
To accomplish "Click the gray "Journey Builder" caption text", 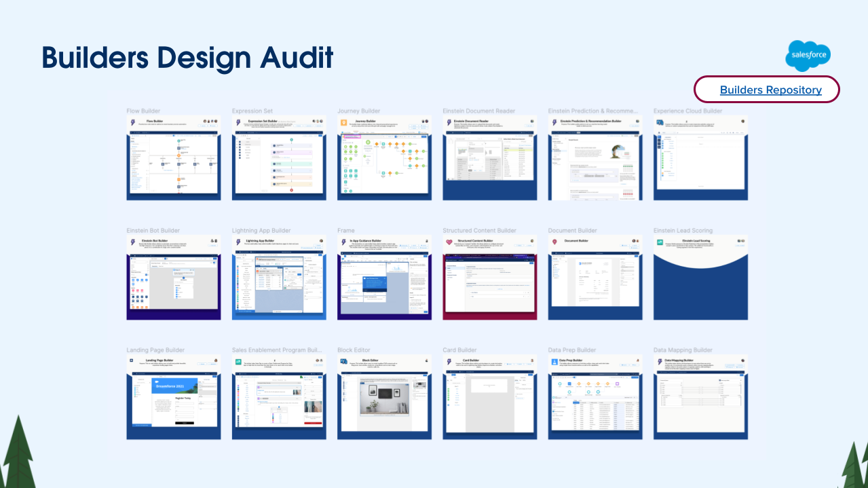I will click(359, 111).
